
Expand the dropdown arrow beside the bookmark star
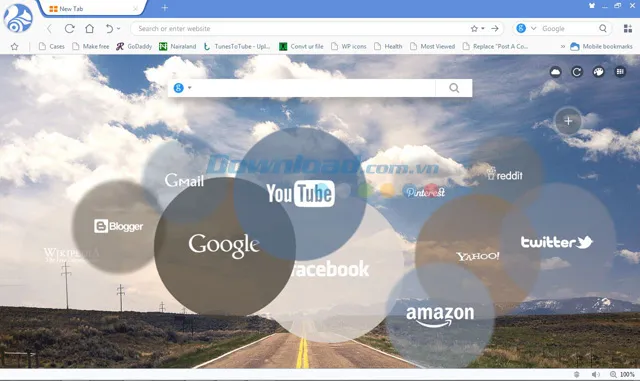482,29
